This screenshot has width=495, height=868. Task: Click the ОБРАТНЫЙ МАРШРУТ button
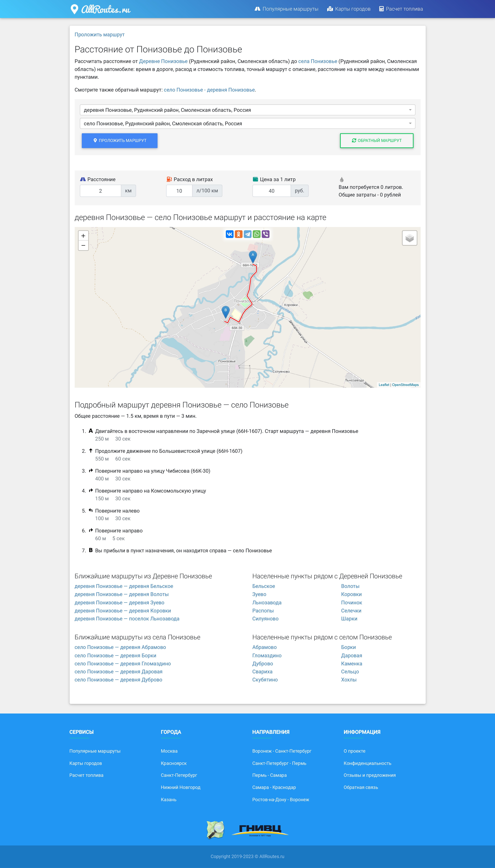point(377,141)
